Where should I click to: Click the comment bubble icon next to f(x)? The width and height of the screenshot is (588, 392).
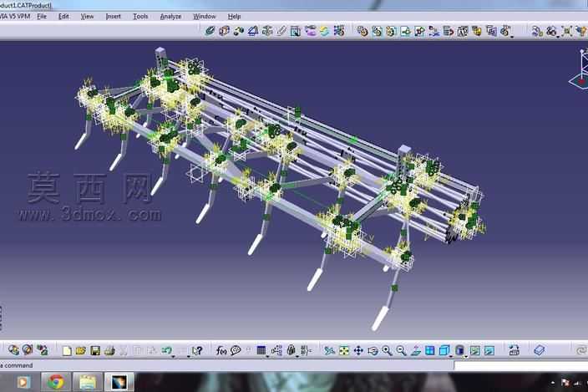pyautogui.click(x=236, y=351)
